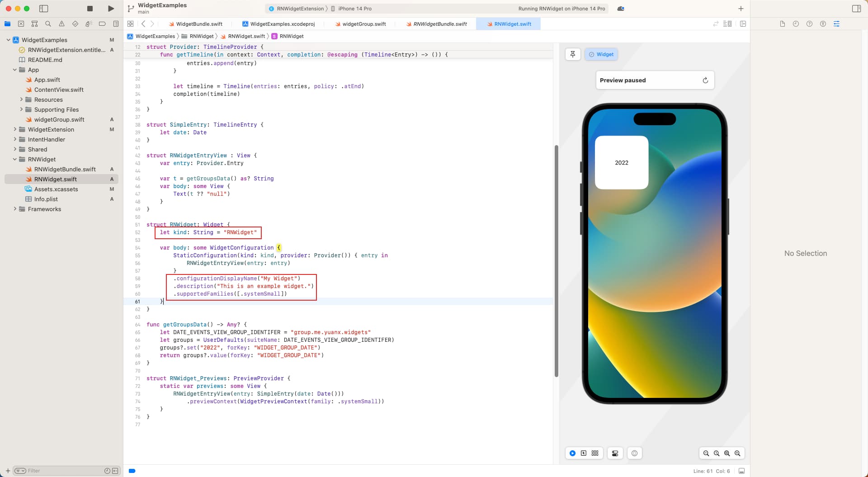Open the Breakpoint navigator
Viewport: 868px width, 477px height.
(102, 24)
